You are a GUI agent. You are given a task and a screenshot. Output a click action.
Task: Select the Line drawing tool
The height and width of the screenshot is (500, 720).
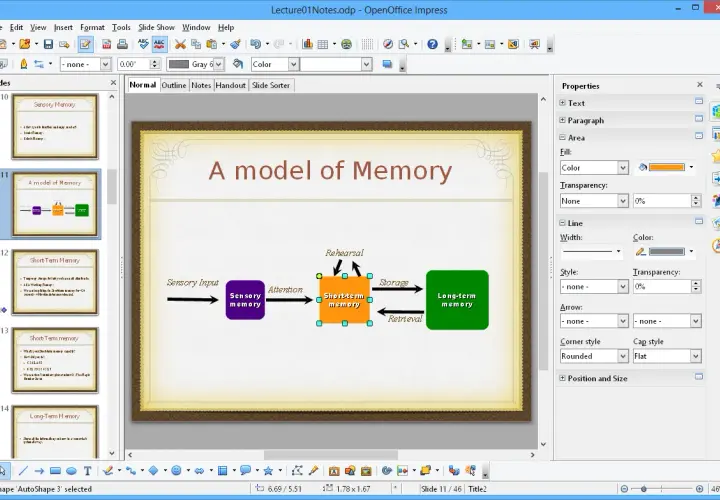click(x=23, y=471)
